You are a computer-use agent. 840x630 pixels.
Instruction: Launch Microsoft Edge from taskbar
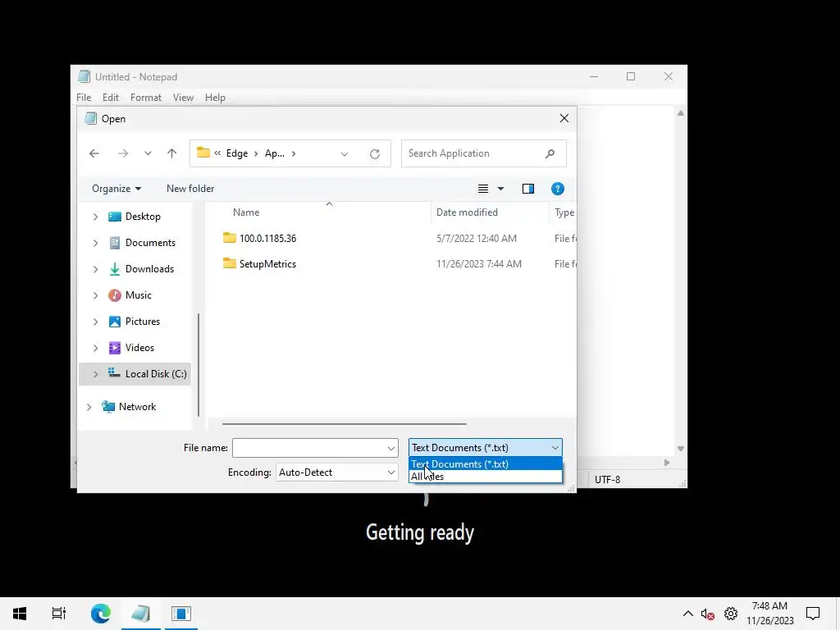[x=100, y=614]
